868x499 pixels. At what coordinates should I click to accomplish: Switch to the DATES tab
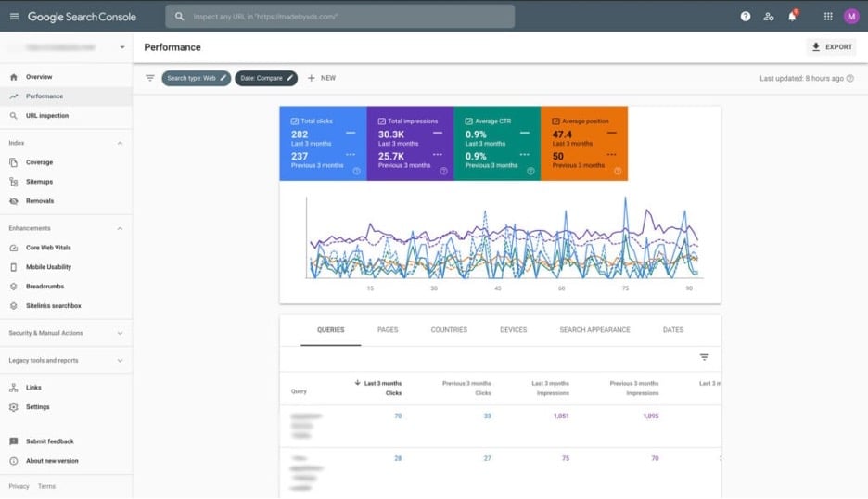click(673, 330)
